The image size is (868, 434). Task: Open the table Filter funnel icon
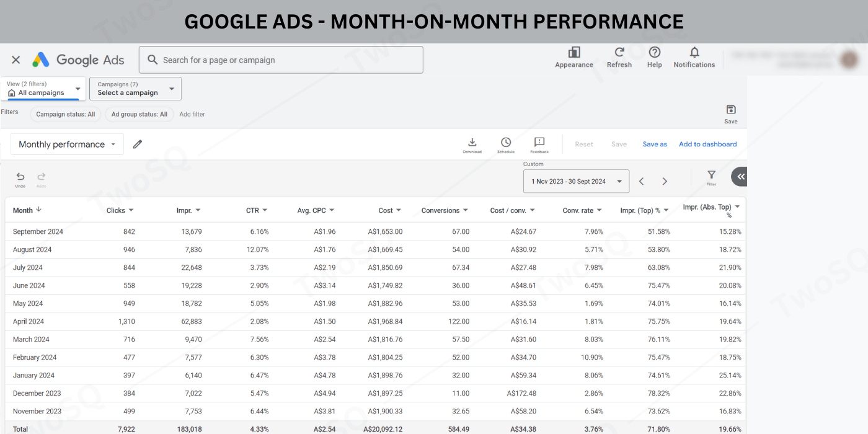point(711,175)
